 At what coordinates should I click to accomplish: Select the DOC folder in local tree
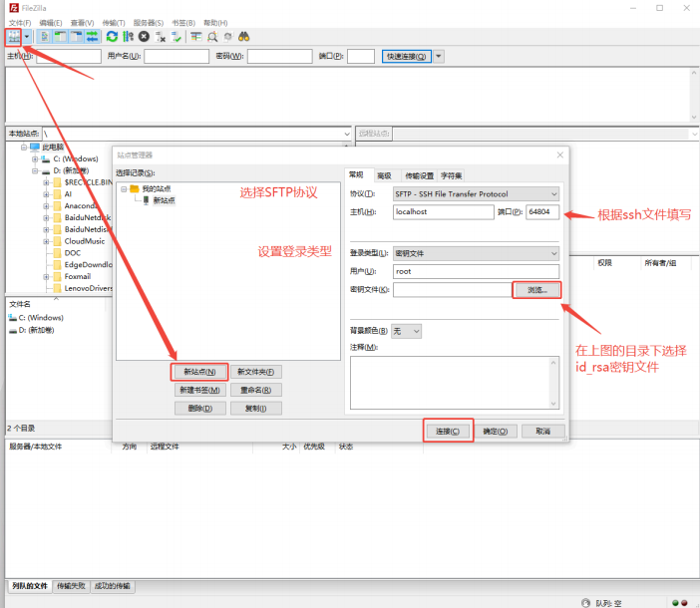point(73,253)
